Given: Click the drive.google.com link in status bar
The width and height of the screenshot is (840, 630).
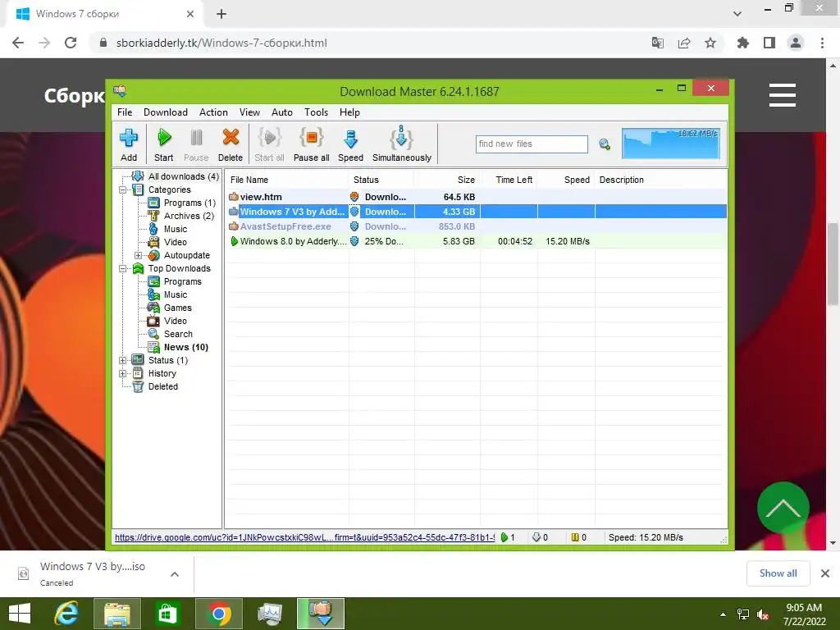Looking at the screenshot, I should (x=304, y=537).
